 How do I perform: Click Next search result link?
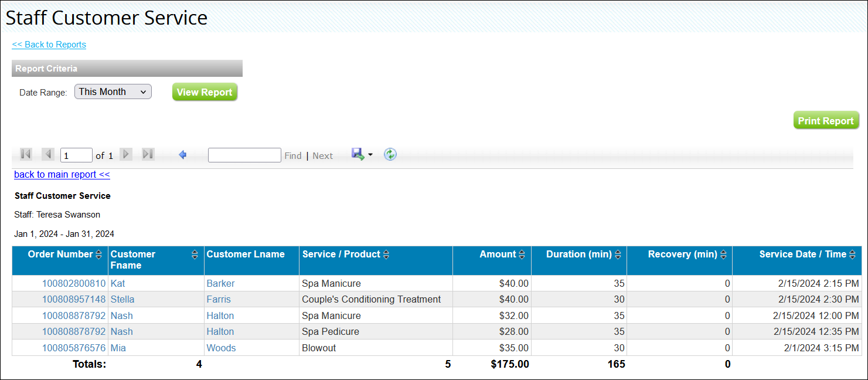[322, 155]
